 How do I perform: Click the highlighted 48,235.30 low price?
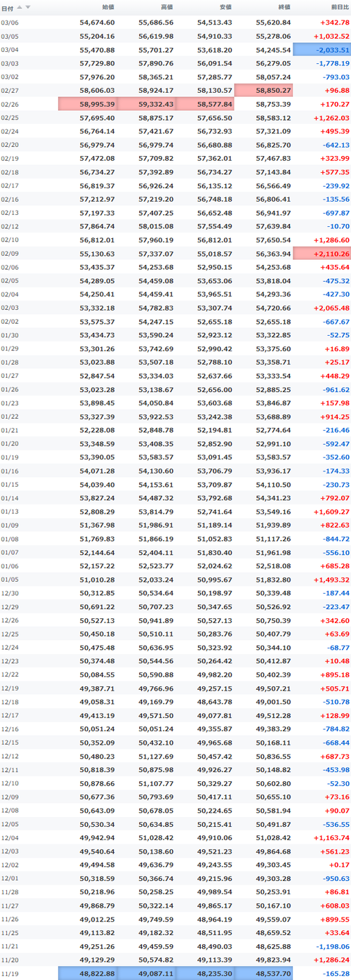205,973
